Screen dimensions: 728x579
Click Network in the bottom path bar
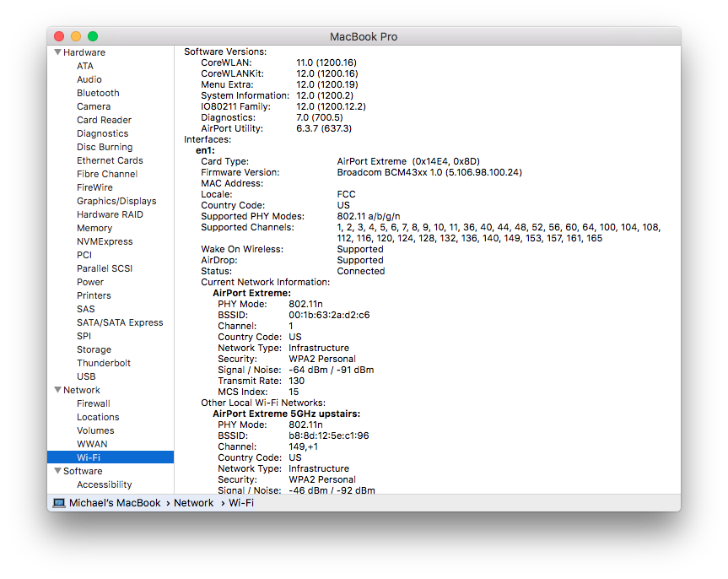[x=194, y=503]
